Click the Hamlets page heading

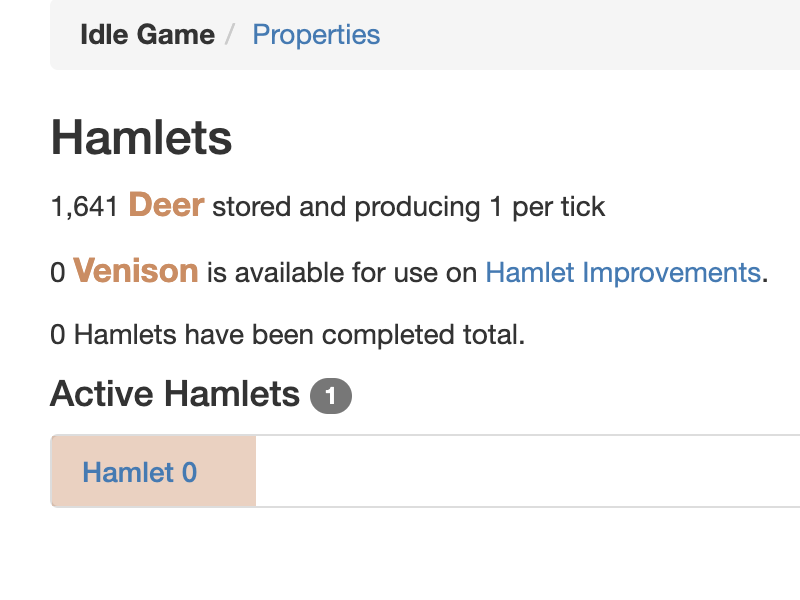(x=141, y=137)
